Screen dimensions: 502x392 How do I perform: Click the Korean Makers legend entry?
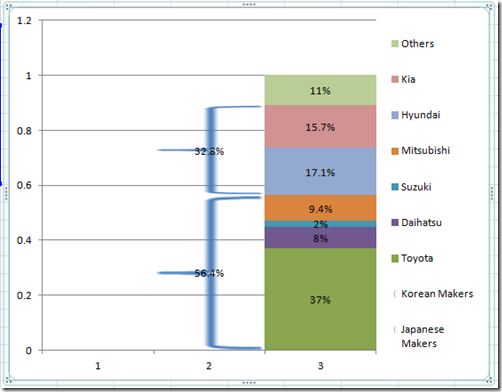click(x=433, y=294)
